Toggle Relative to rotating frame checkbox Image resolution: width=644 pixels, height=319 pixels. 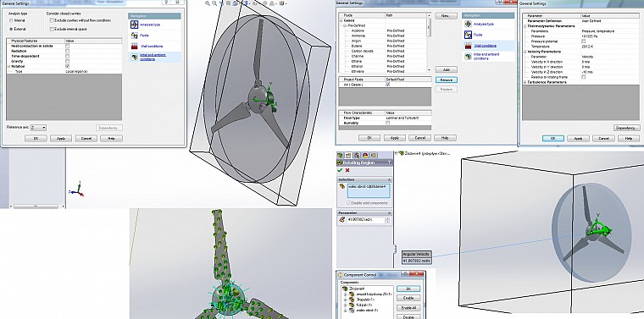tap(584, 77)
